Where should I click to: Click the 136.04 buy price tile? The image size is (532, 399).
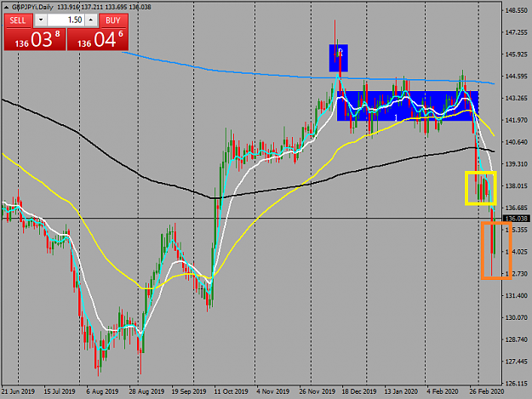point(98,39)
